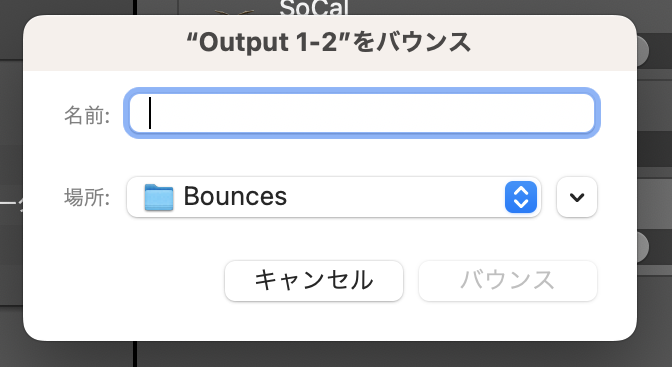This screenshot has height=367, width=672.
Task: Click the SoCal label behind the dialog
Action: click(x=314, y=7)
